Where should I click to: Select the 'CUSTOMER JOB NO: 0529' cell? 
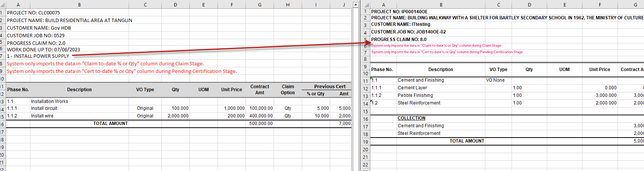(36, 35)
